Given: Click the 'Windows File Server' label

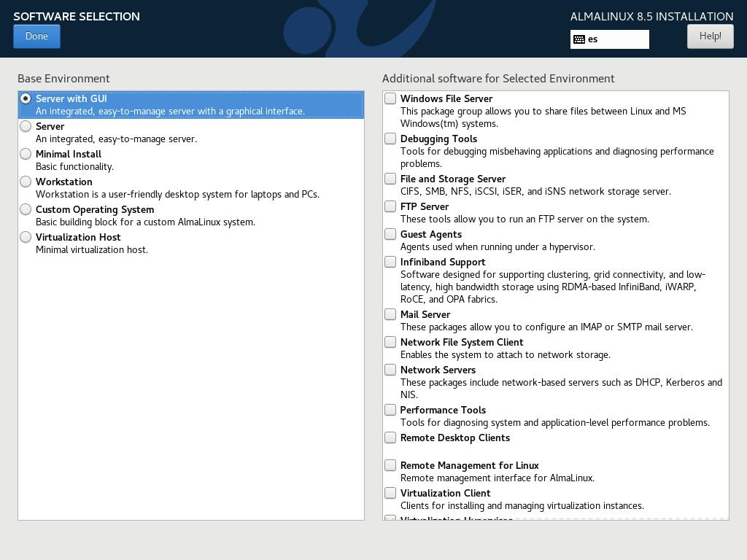Looking at the screenshot, I should point(446,98).
